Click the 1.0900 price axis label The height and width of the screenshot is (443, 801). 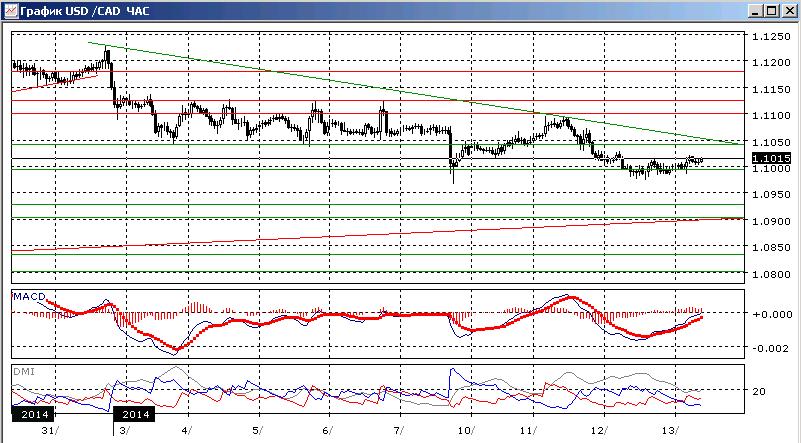[772, 221]
